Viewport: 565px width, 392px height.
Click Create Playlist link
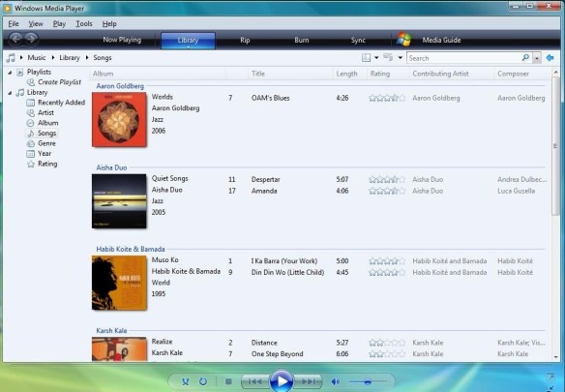(59, 82)
